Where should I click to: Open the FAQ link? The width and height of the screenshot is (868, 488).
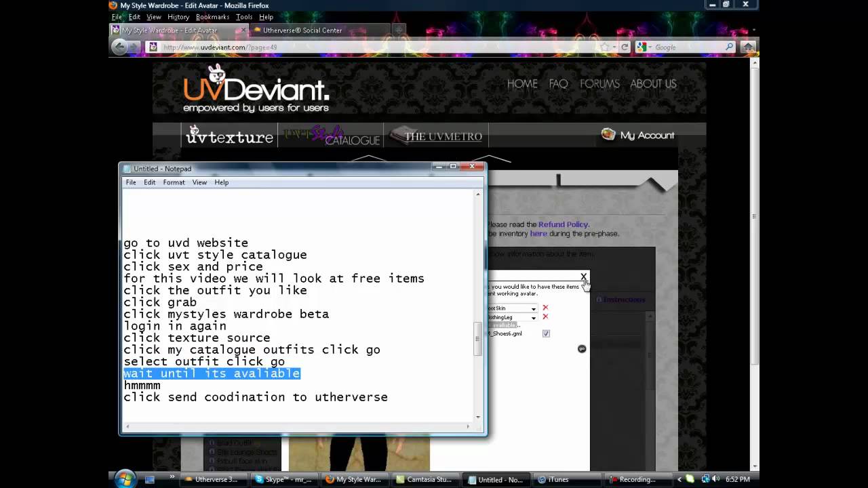click(558, 83)
